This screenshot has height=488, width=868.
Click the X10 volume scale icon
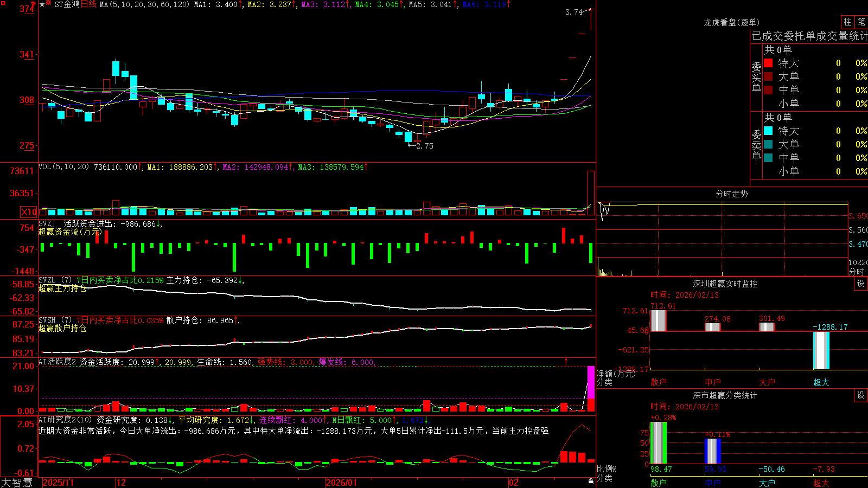(x=29, y=212)
